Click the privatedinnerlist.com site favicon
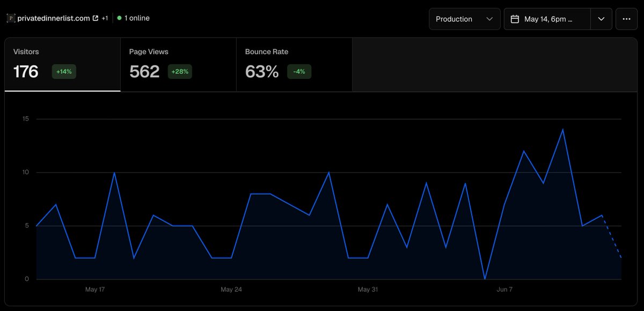 [11, 18]
